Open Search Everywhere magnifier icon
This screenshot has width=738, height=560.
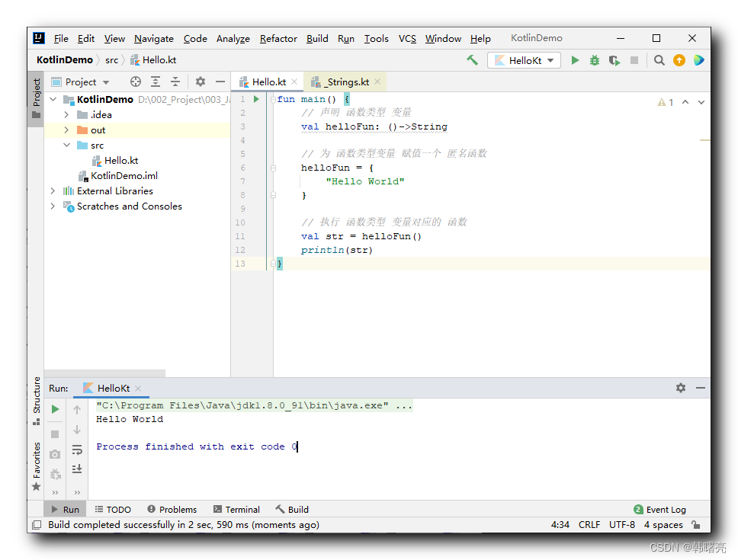pos(659,60)
